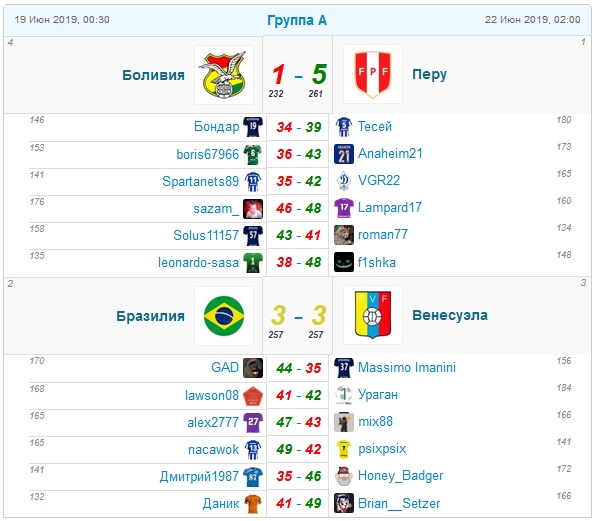Open the Группа А heading link
Viewport: 595px width, 521px height.
coord(297,20)
